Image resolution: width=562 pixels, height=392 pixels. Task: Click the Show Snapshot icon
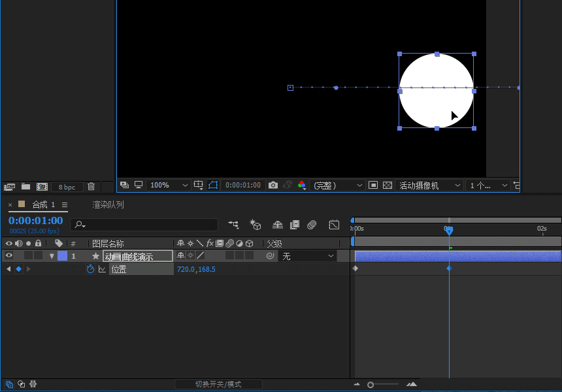[x=288, y=185]
